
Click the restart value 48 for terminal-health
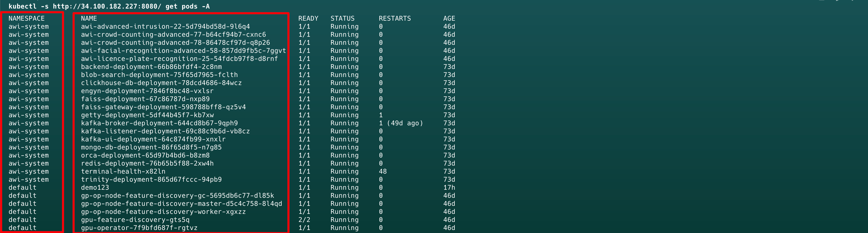tap(382, 171)
